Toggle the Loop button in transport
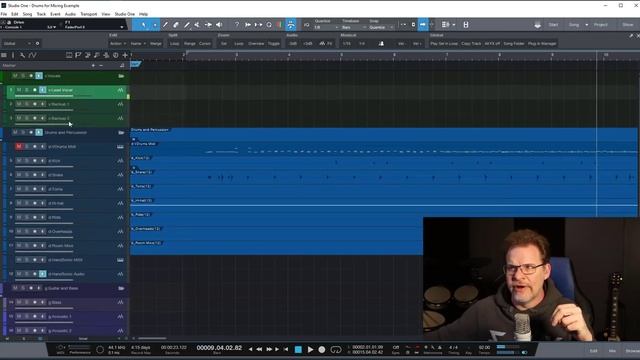 click(x=336, y=349)
